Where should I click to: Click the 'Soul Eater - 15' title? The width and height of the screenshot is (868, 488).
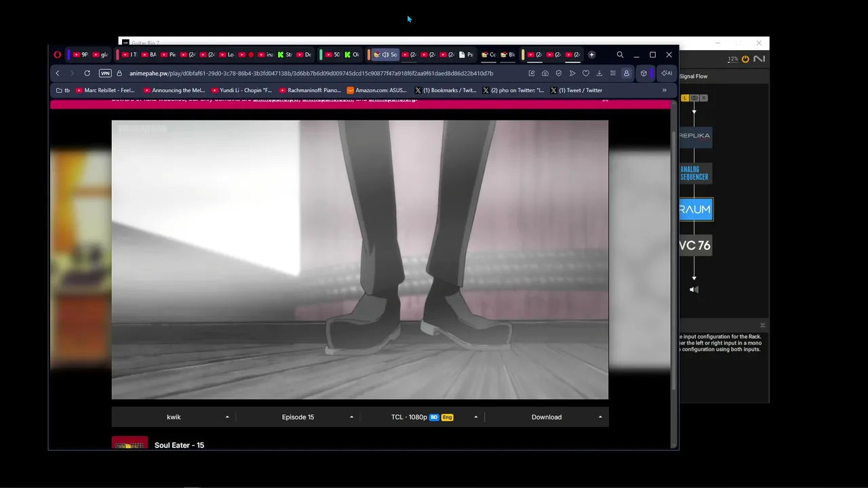[179, 445]
